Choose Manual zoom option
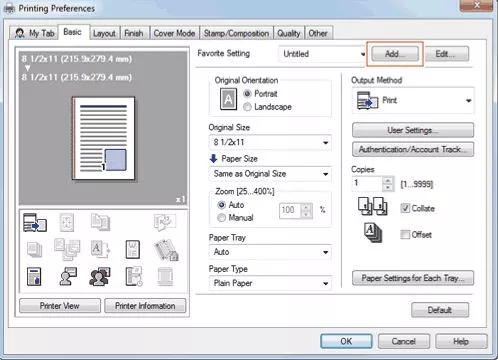The image size is (498, 360). (221, 218)
